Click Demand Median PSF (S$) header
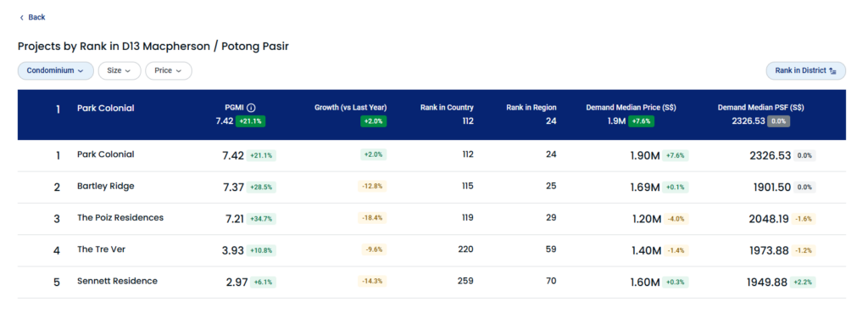Viewport: 868px width, 330px height. [x=760, y=108]
